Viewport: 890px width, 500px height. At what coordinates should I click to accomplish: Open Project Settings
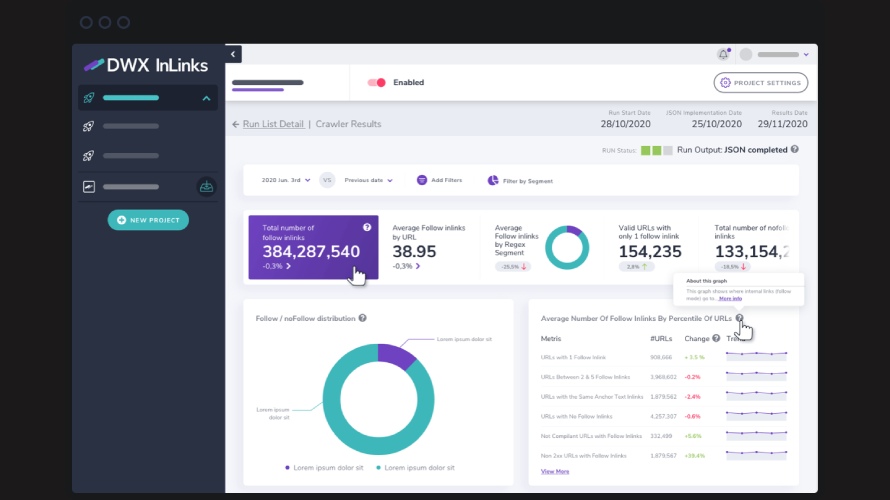coord(761,83)
